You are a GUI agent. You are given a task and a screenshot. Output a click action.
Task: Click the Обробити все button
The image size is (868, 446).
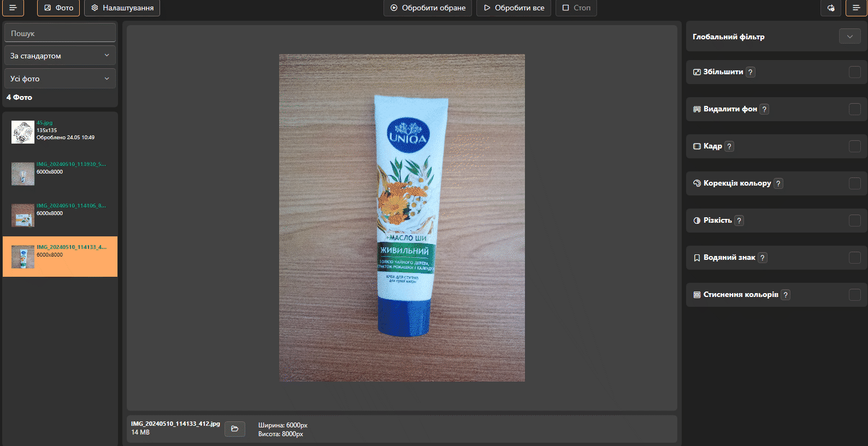coord(513,8)
